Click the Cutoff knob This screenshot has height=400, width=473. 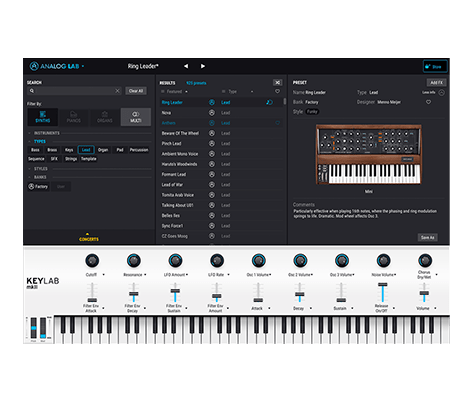92,261
